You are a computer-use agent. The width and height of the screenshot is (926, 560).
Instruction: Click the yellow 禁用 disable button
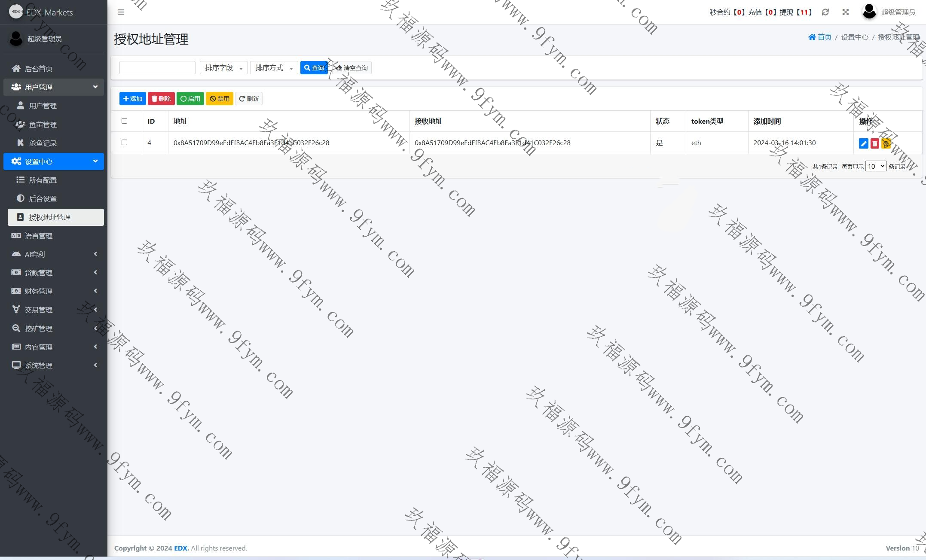[x=219, y=99]
